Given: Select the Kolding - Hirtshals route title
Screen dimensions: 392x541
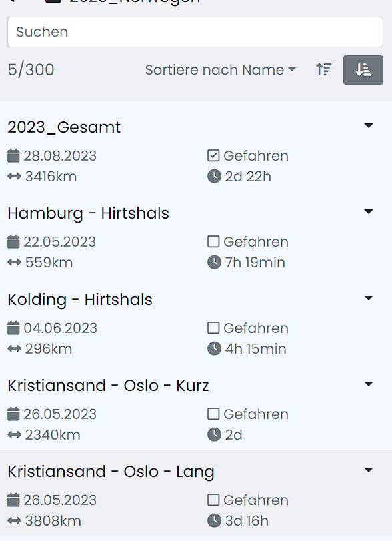Looking at the screenshot, I should pos(80,299).
